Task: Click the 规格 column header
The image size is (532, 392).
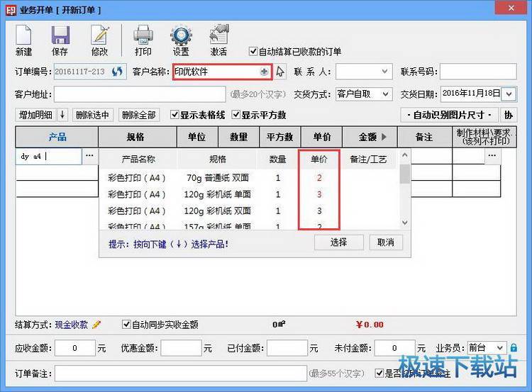Action: pyautogui.click(x=138, y=137)
